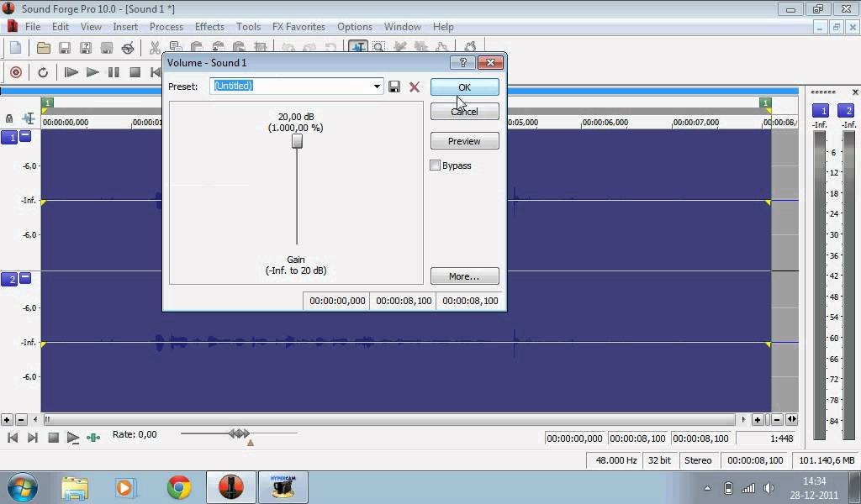Click the green scrub mode icon
The height and width of the screenshot is (504, 861).
93,438
